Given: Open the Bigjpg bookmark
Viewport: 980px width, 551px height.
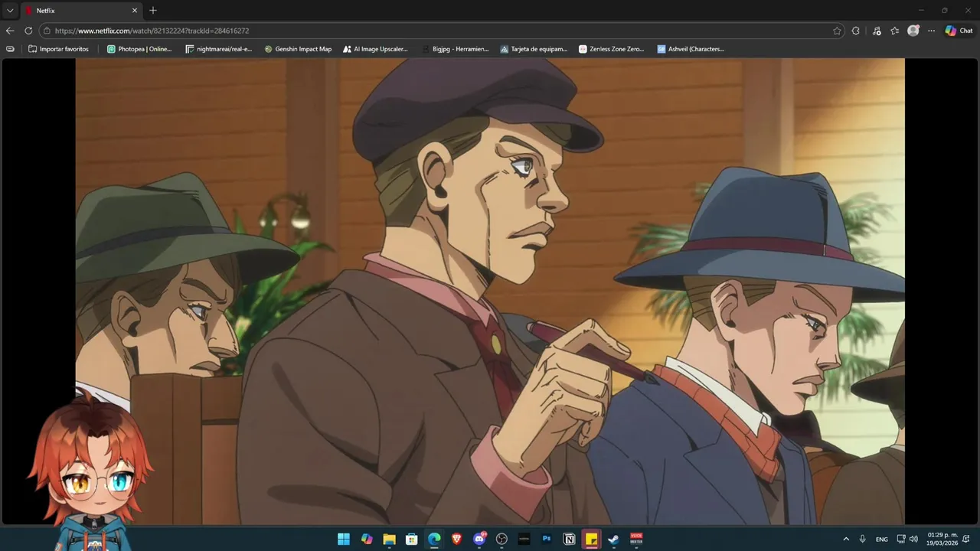Looking at the screenshot, I should 455,49.
